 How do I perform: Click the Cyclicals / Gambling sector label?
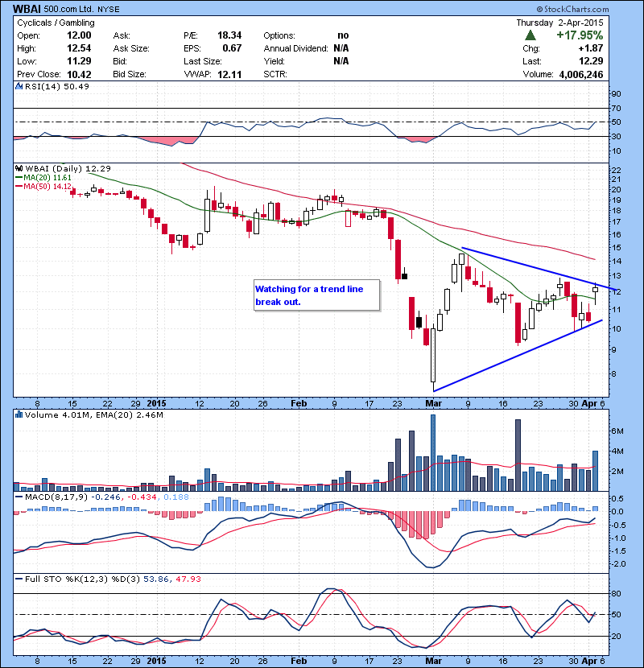click(x=56, y=23)
